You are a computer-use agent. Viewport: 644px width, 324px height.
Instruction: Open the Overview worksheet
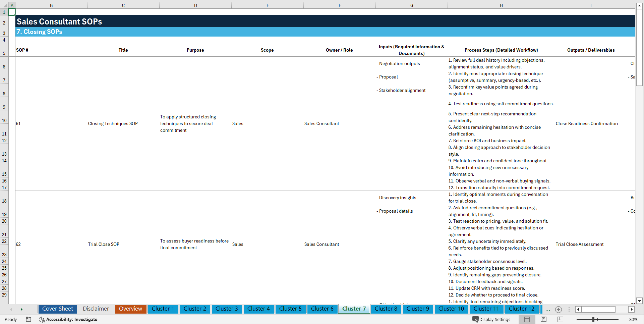tap(130, 309)
